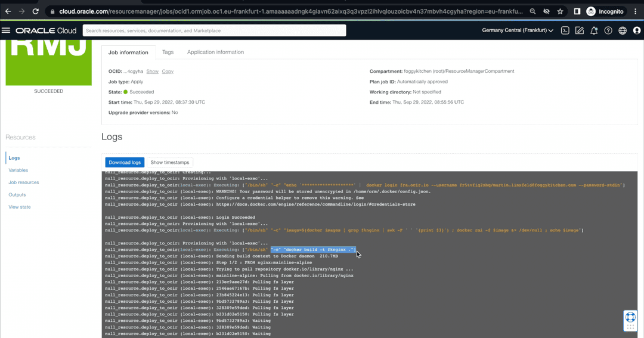644x338 pixels.
Task: Click the 'Trying to pull repository docker.io/library/nginx' line
Action: click(x=229, y=269)
